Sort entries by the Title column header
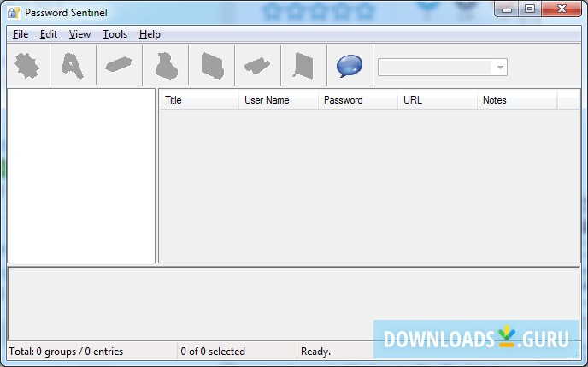This screenshot has width=588, height=367. [199, 100]
